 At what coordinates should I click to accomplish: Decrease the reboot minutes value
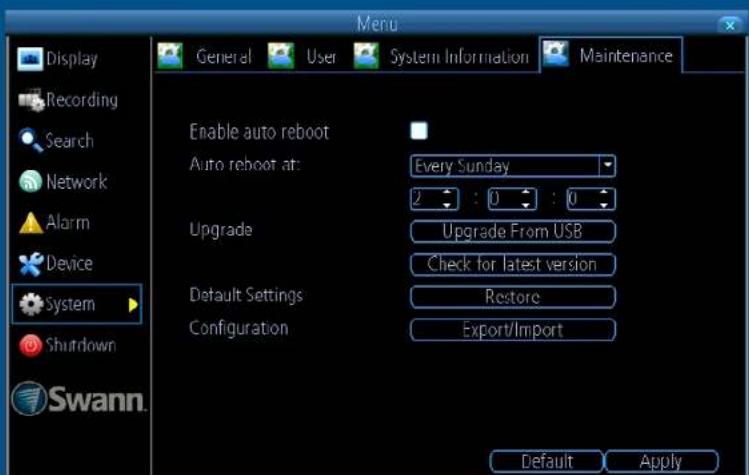tap(526, 205)
